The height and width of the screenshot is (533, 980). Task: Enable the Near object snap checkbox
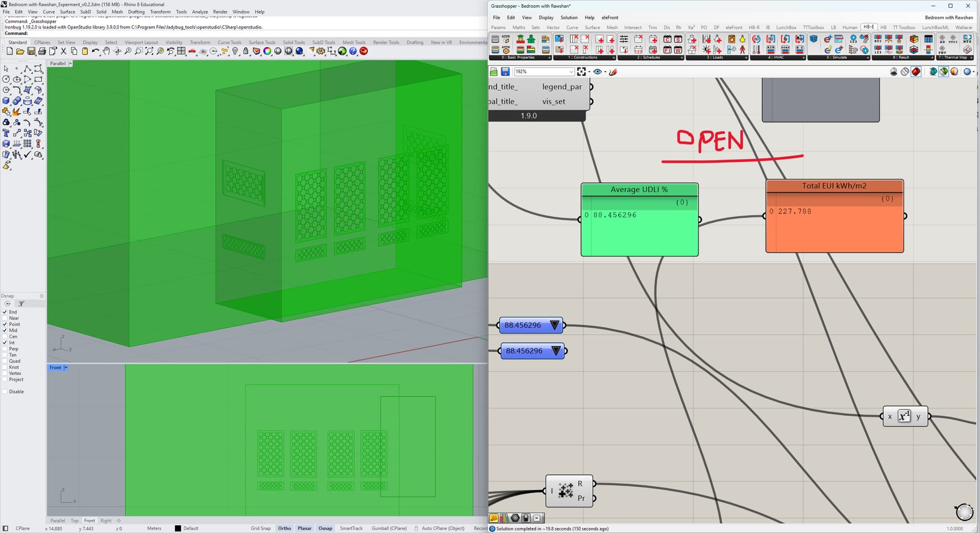pos(5,318)
